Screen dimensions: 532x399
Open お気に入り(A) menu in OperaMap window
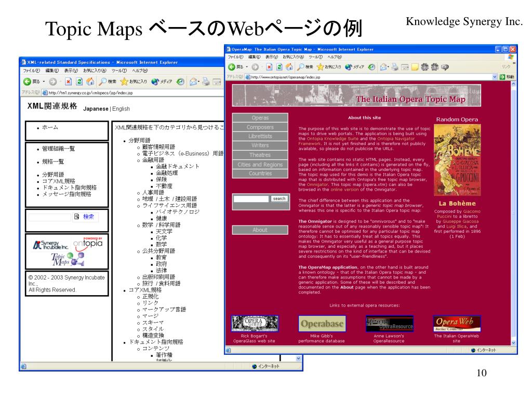[x=293, y=57]
